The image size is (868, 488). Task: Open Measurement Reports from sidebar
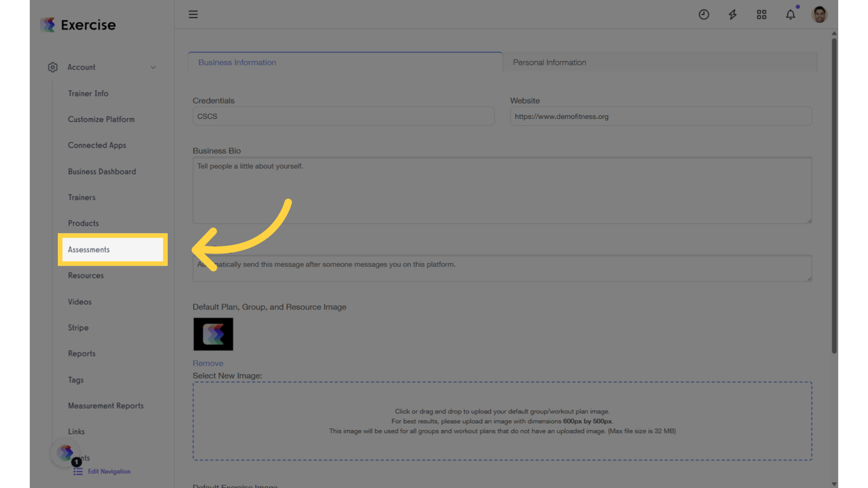point(105,405)
